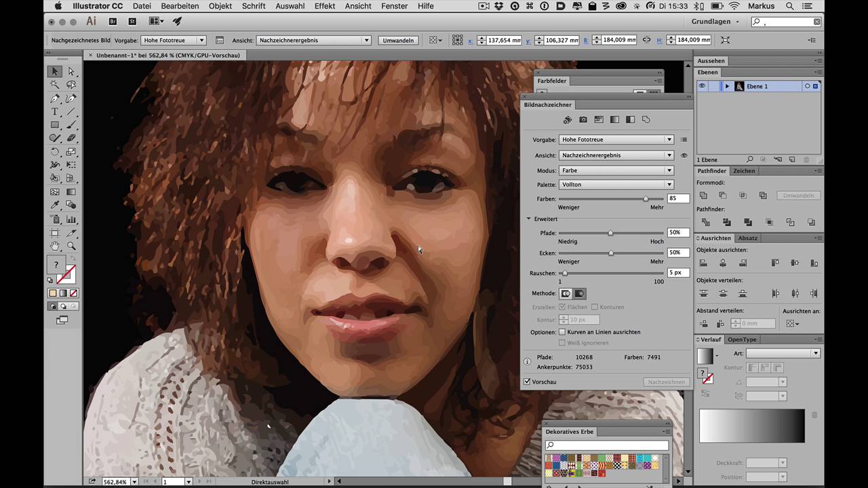Open the Palette dropdown

click(616, 184)
